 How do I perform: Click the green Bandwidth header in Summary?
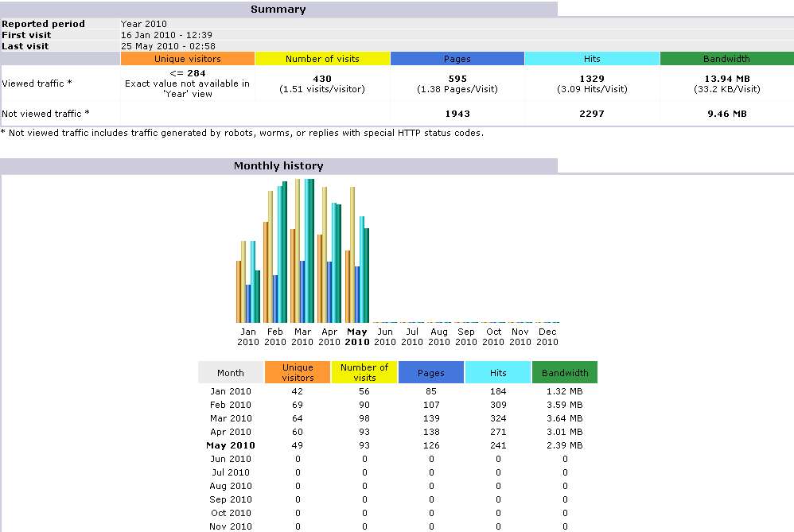pyautogui.click(x=726, y=59)
